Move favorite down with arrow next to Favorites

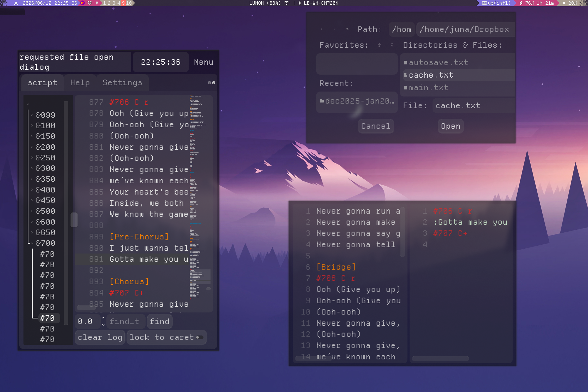click(392, 45)
